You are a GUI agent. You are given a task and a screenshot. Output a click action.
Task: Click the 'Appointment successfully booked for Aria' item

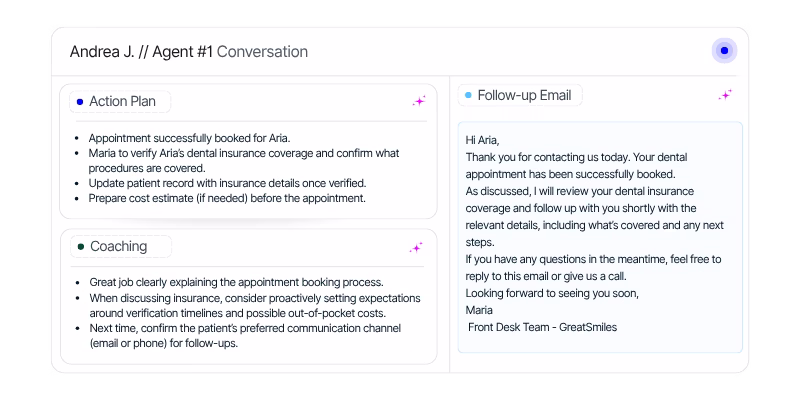point(189,138)
